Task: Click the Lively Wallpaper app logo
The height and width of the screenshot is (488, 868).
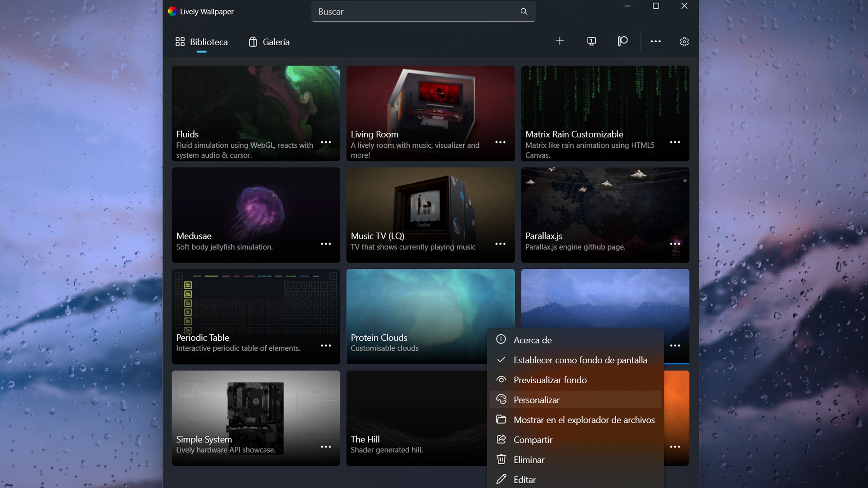Action: 172,12
